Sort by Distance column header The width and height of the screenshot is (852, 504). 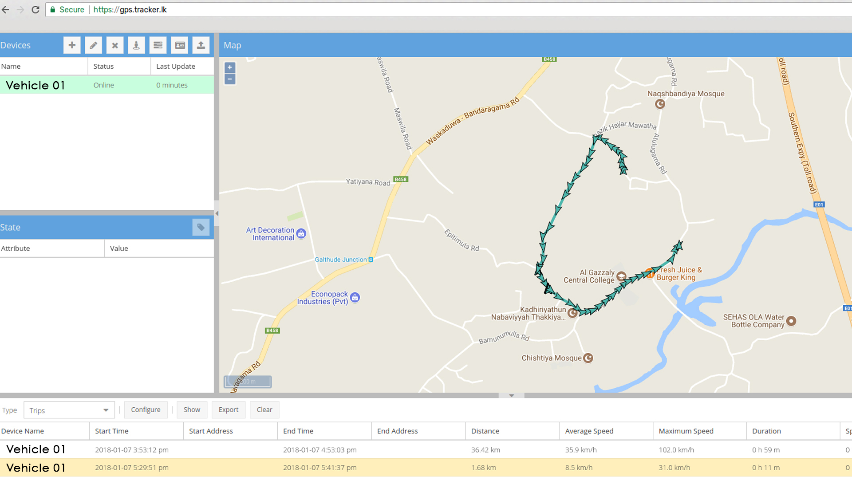pyautogui.click(x=513, y=431)
